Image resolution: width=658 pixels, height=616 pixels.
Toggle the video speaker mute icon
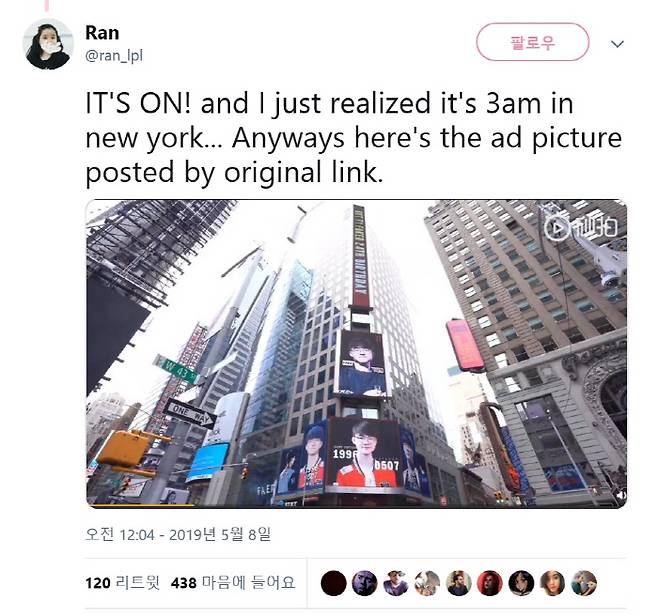coord(620,496)
